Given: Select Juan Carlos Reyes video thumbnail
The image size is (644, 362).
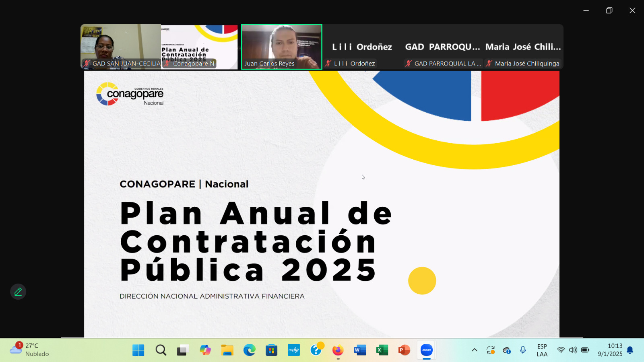Looking at the screenshot, I should coord(282,47).
